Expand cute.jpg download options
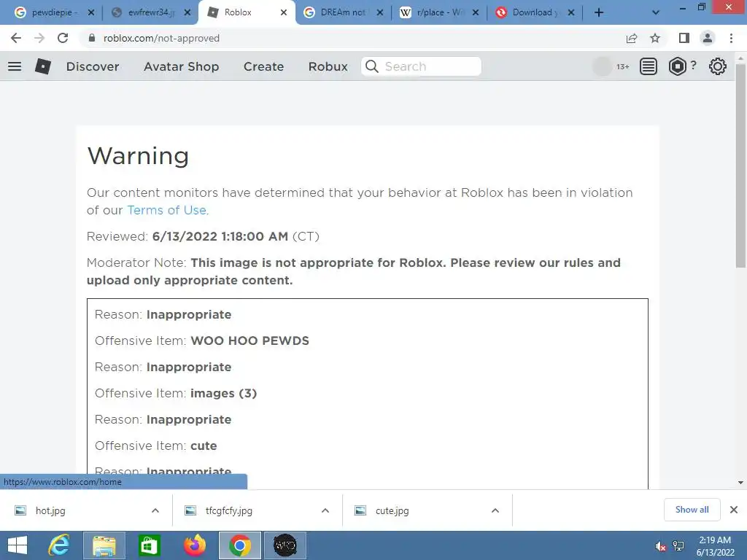The width and height of the screenshot is (747, 560). [495, 510]
